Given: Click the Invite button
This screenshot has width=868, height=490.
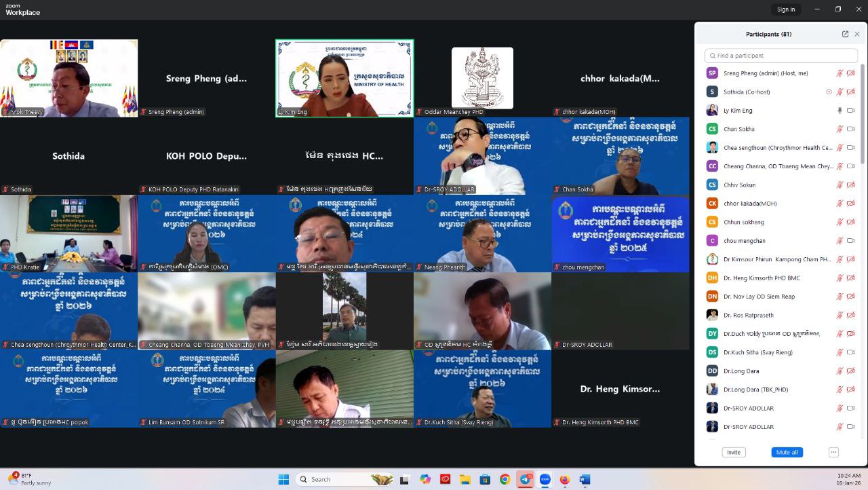Looking at the screenshot, I should point(733,452).
